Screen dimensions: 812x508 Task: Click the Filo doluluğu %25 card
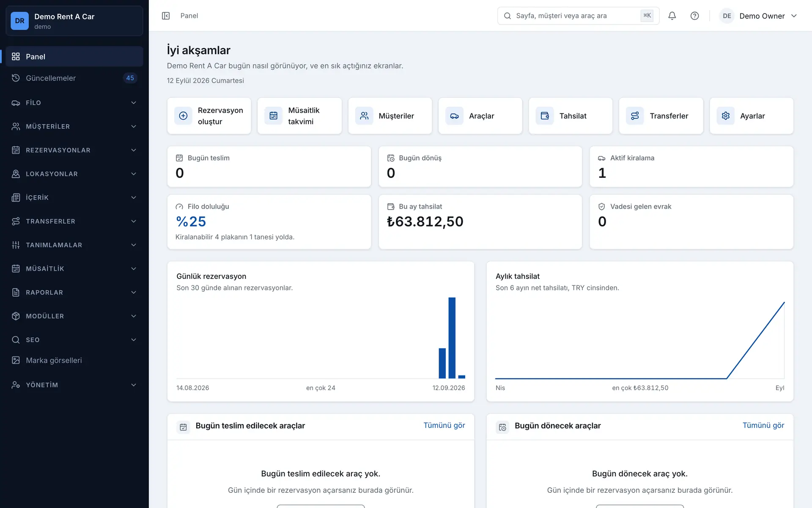[x=269, y=222]
